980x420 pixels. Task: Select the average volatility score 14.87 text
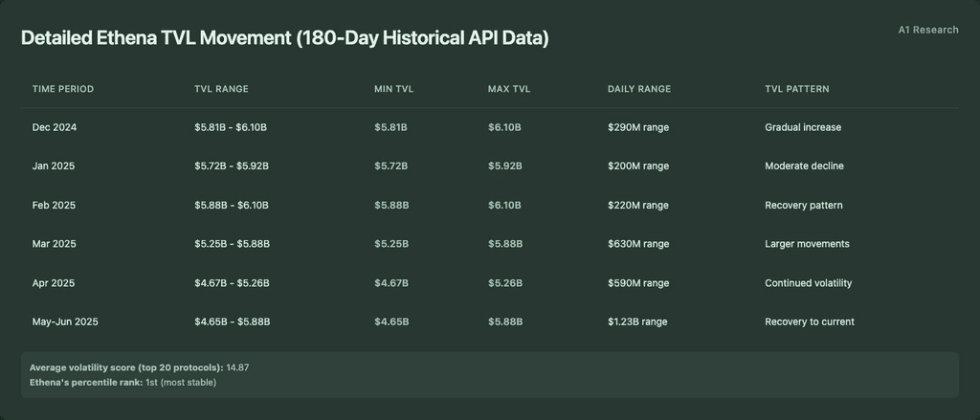tap(237, 367)
